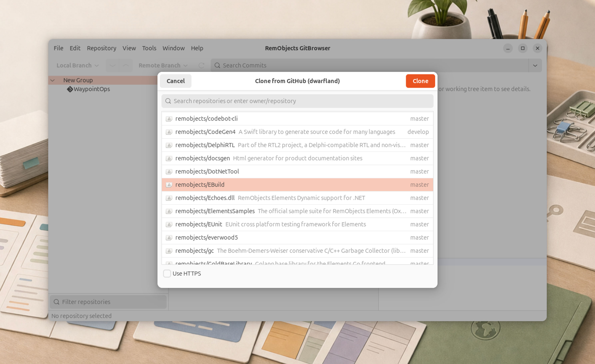Choose remobjects/DelphiRTL from the list

(297, 145)
